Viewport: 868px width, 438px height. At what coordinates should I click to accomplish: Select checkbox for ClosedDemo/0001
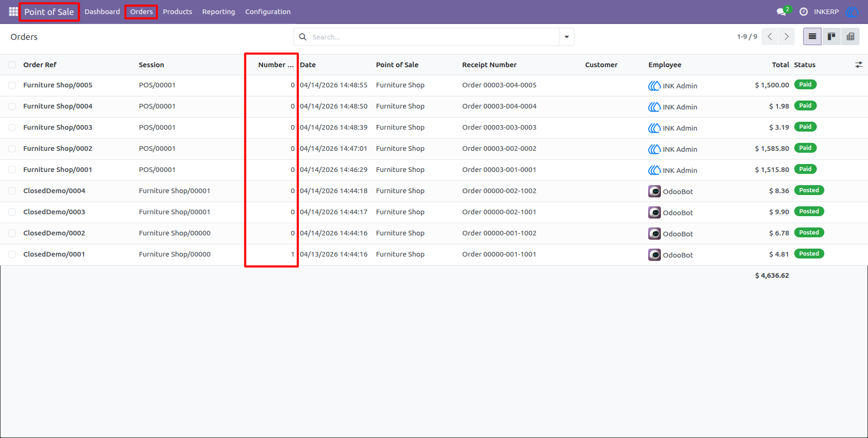(x=12, y=254)
